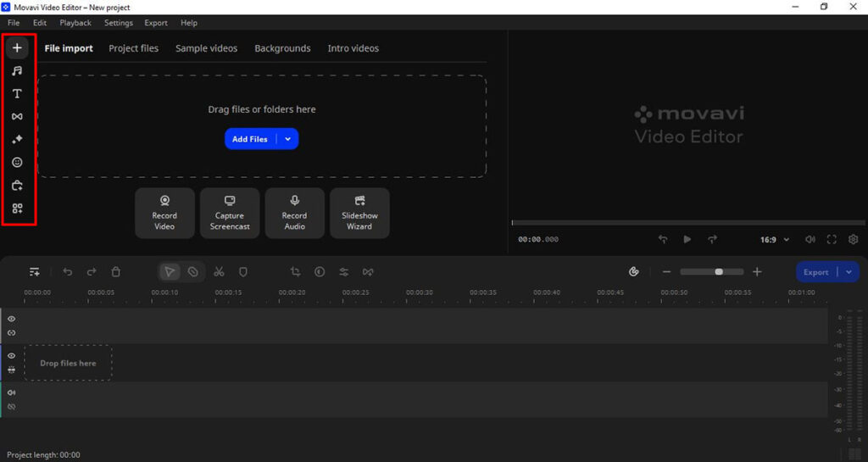Click Record Video

pos(164,213)
